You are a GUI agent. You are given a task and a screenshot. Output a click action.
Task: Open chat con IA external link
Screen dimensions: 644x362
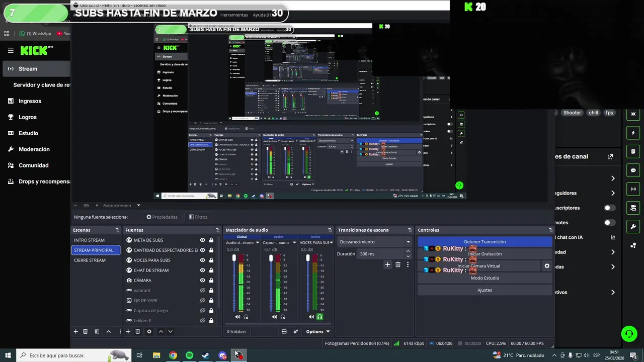pos(613,237)
